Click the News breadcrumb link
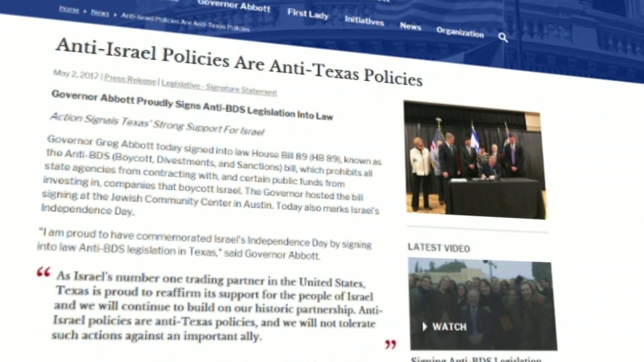The image size is (644, 362). tap(100, 13)
